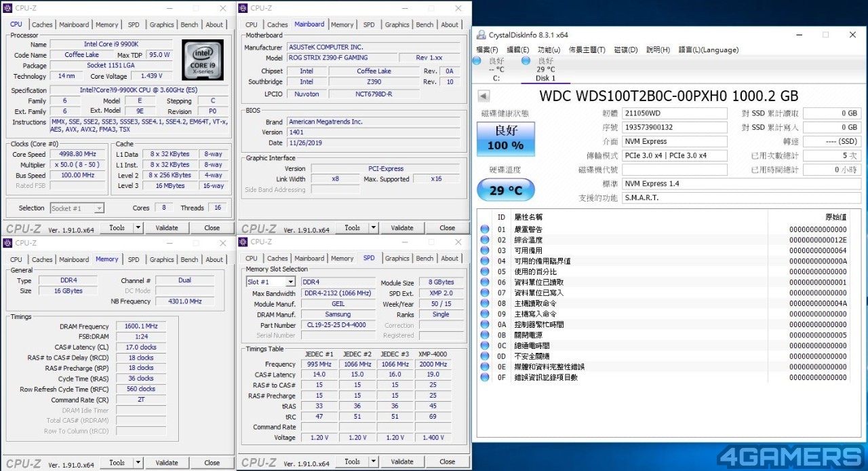
Task: Open About tab in CPU-Z SPD window
Action: tap(450, 258)
